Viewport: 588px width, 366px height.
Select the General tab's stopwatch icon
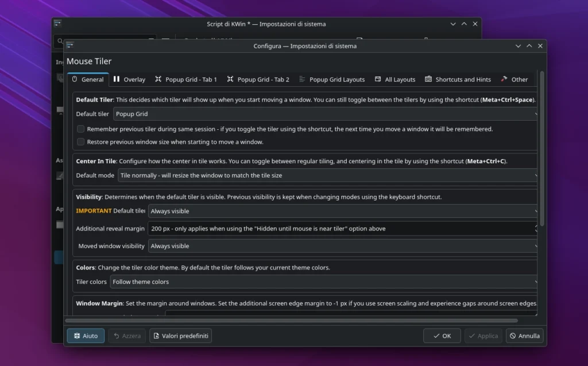[x=74, y=79]
